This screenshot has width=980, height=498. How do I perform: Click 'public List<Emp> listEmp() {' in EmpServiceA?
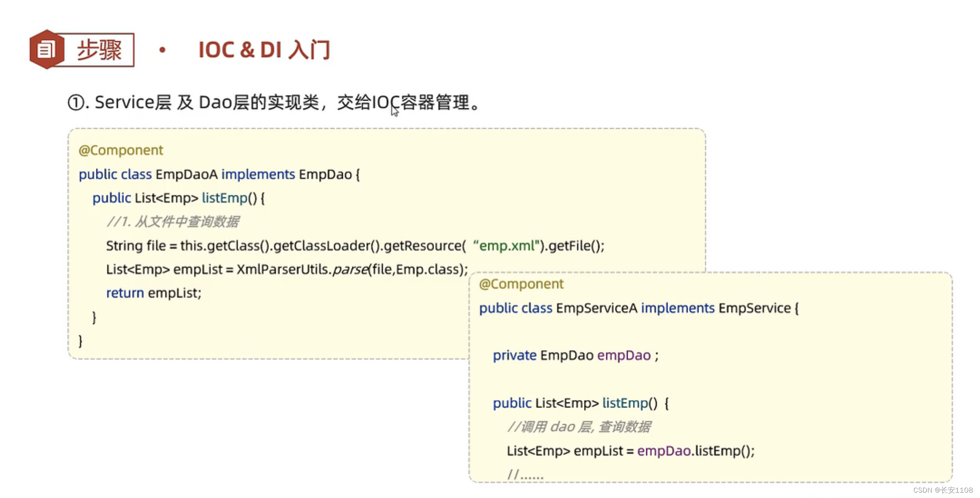tap(581, 403)
